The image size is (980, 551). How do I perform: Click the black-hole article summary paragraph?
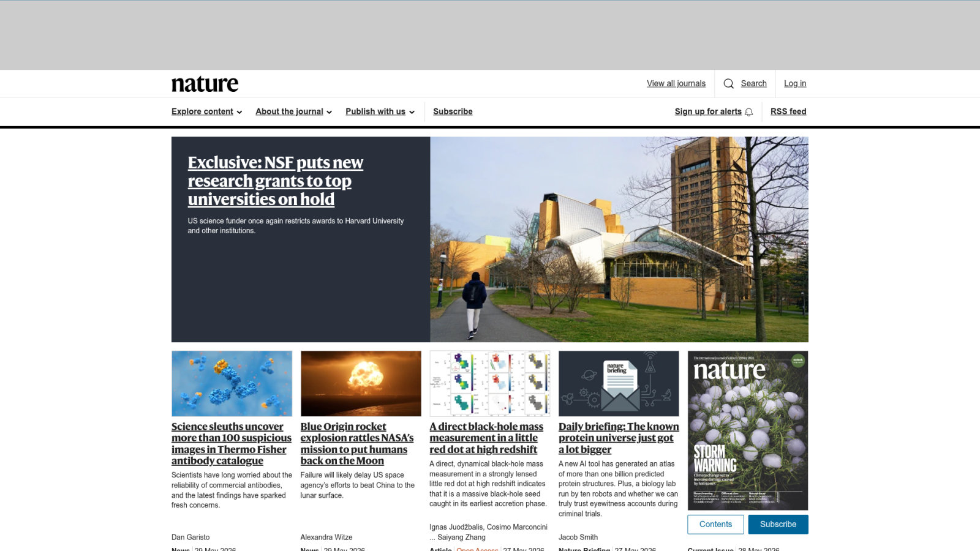[488, 484]
